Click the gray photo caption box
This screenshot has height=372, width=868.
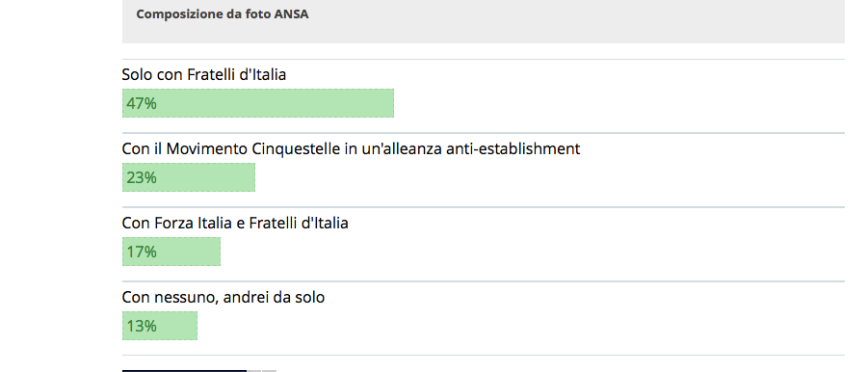(x=484, y=21)
